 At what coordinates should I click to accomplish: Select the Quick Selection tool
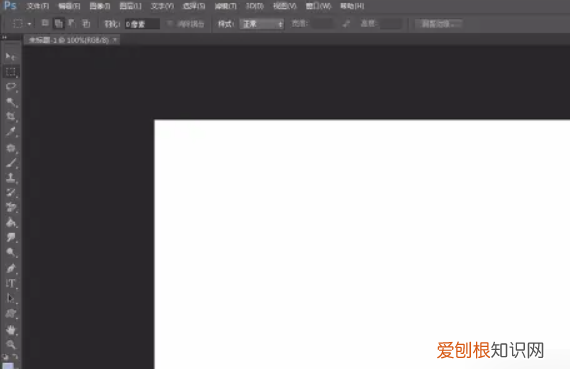coord(11,102)
